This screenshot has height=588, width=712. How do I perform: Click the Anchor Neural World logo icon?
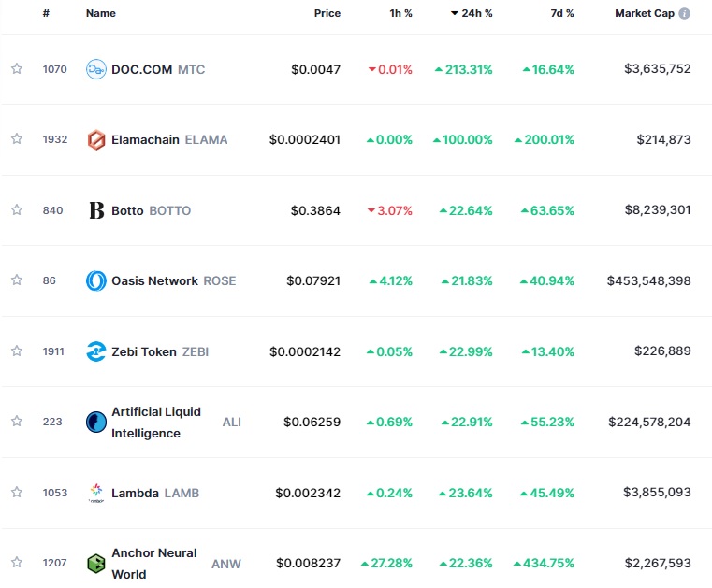click(96, 564)
